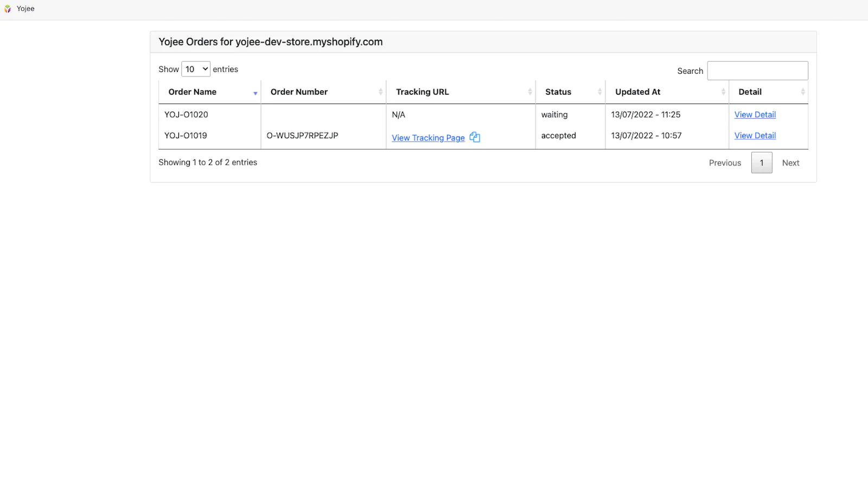Sort table by Order Name column
Image resolution: width=868 pixels, height=488 pixels.
210,92
